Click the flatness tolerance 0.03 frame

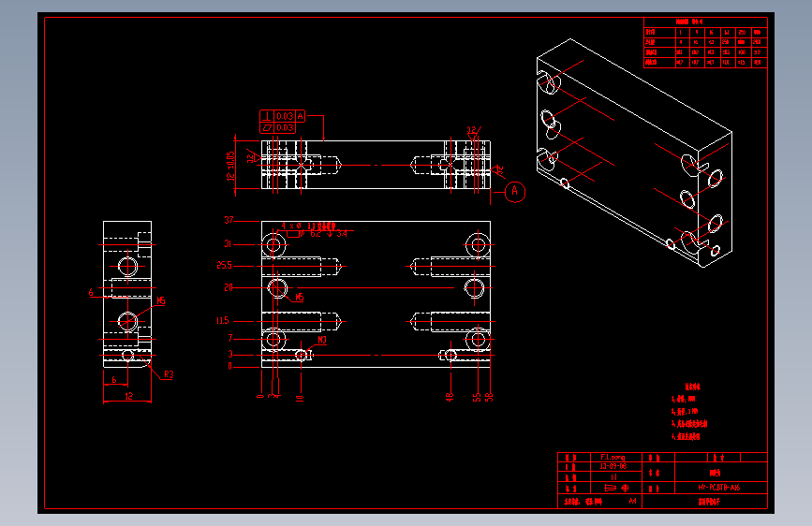(x=277, y=128)
